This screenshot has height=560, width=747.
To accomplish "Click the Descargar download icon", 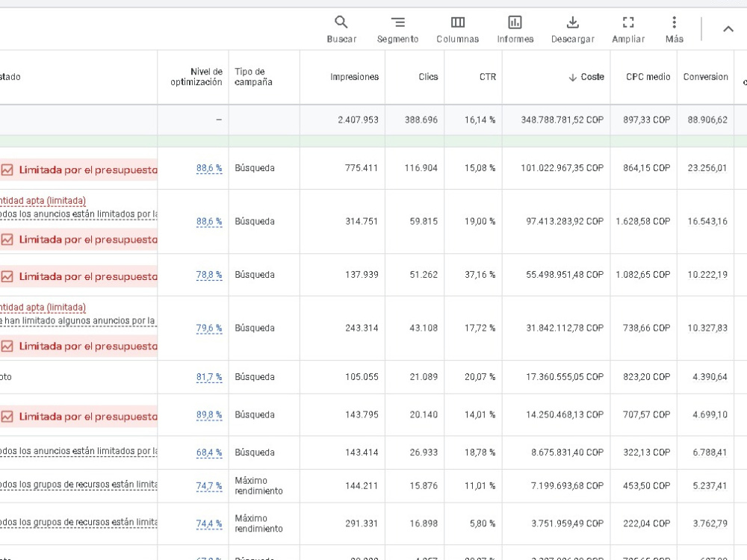I will point(573,22).
